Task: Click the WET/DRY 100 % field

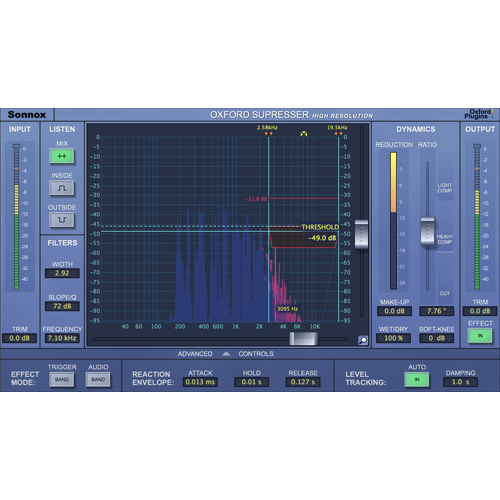Action: [x=394, y=338]
